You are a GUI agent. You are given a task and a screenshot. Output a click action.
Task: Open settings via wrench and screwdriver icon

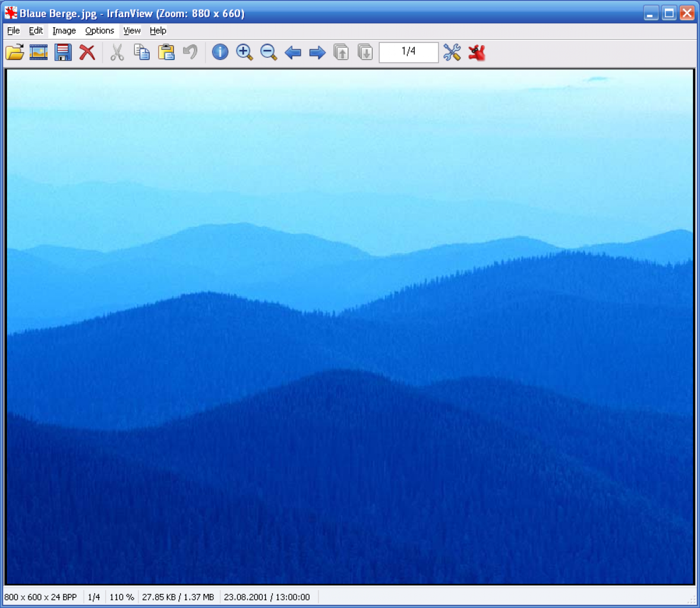[452, 52]
